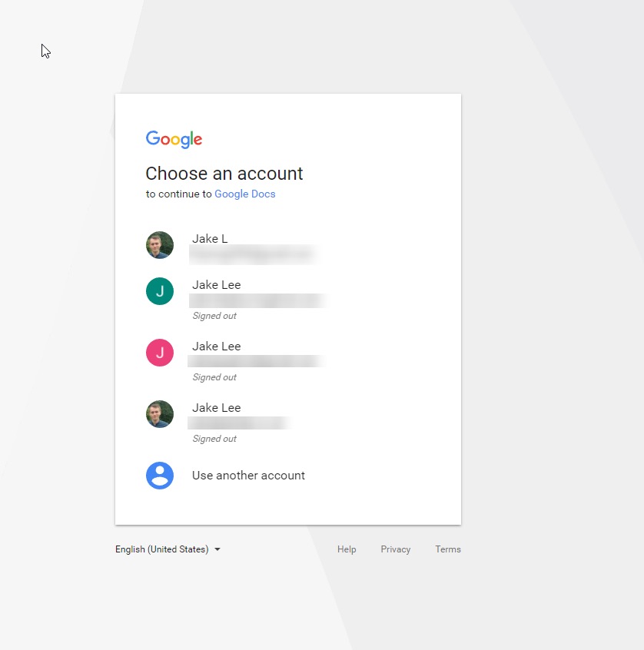This screenshot has height=650, width=644.
Task: Click the language selector arrow
Action: [x=217, y=549]
